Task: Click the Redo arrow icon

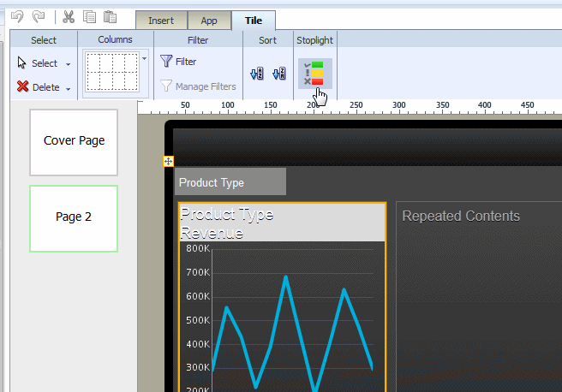Action: tap(39, 16)
